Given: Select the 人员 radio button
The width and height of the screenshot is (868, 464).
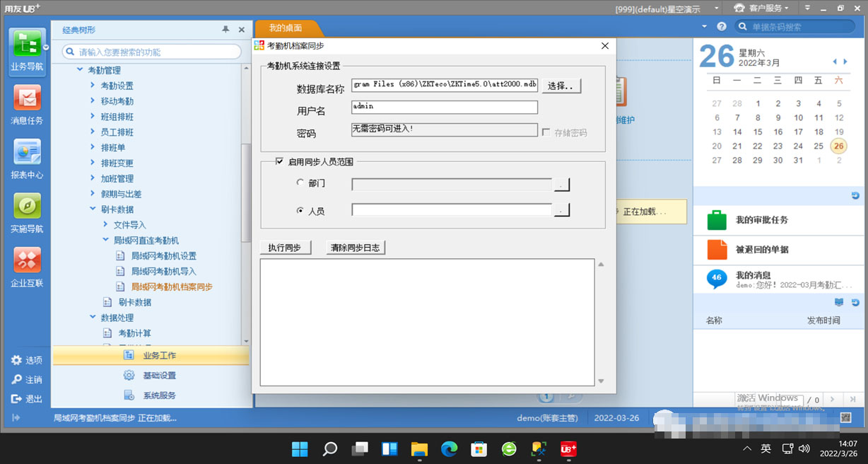Looking at the screenshot, I should (x=300, y=210).
